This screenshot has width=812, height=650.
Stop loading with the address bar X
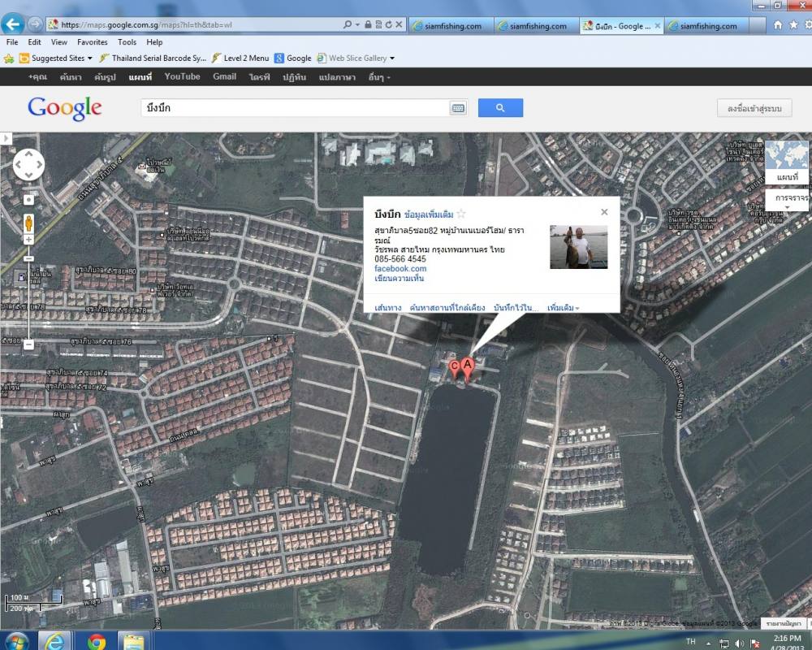click(399, 24)
